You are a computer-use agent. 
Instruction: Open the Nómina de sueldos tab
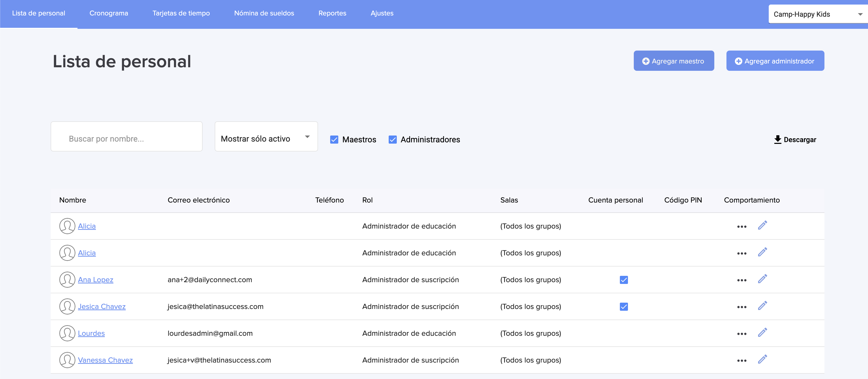click(264, 13)
